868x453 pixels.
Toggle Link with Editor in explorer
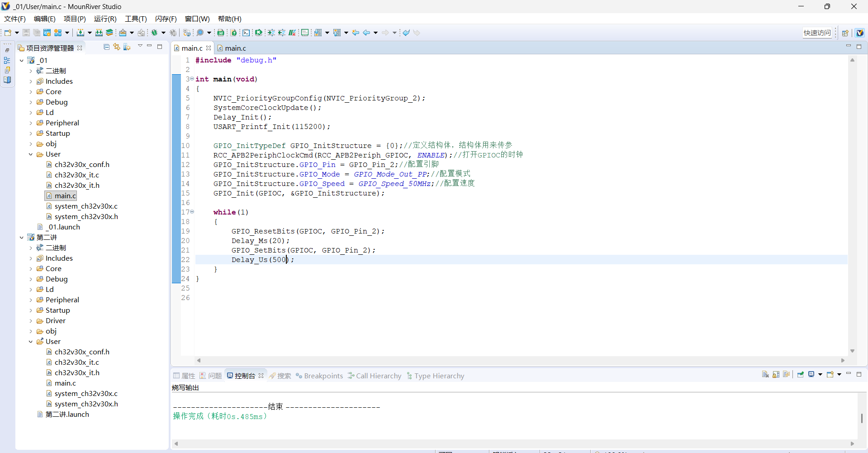tap(117, 47)
